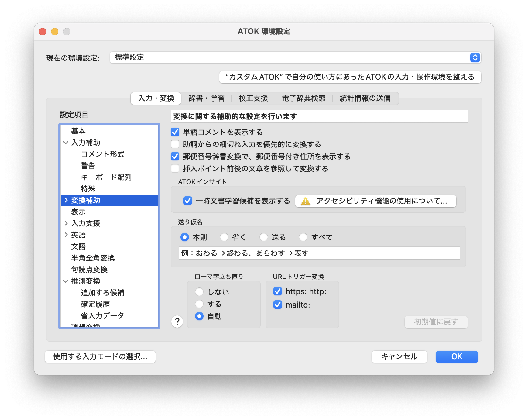
Task: Select 省入力データ in the settings list
Action: coord(109,316)
